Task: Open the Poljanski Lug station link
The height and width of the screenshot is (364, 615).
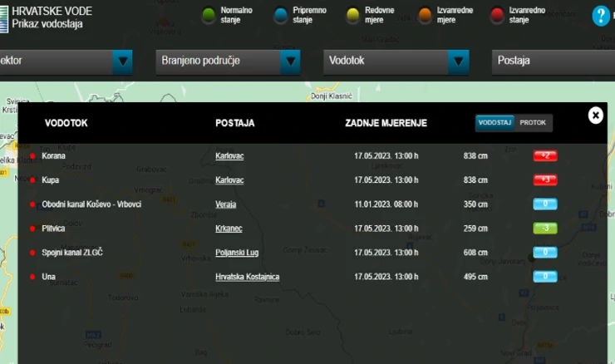Action: click(x=237, y=253)
